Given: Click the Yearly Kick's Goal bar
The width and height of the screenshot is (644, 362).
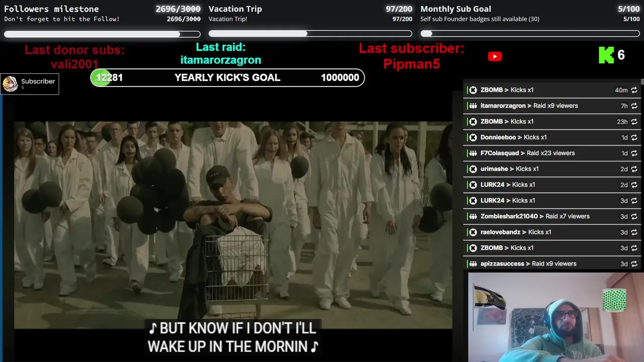Looking at the screenshot, I should [x=227, y=77].
